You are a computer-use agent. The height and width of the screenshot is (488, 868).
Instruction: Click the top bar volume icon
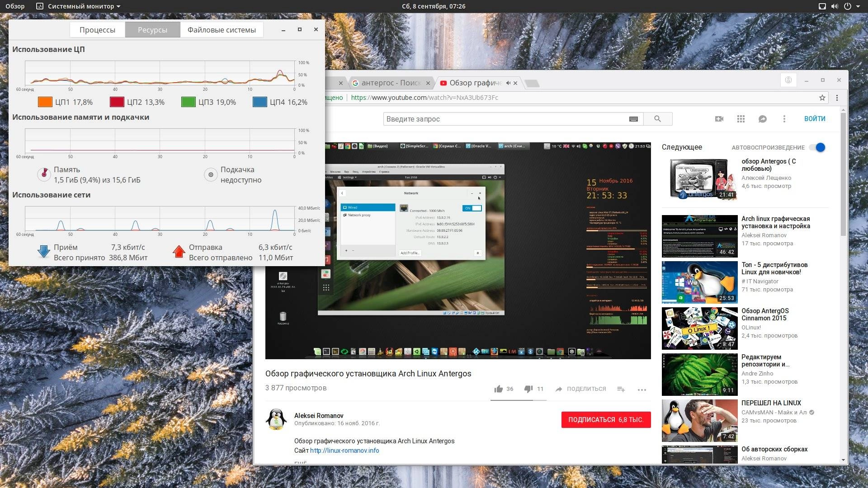pos(835,6)
